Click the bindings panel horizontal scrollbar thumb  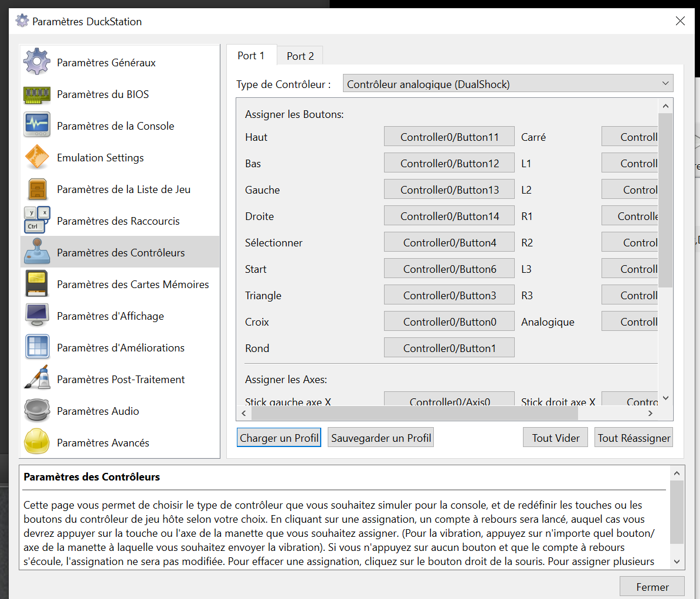414,413
